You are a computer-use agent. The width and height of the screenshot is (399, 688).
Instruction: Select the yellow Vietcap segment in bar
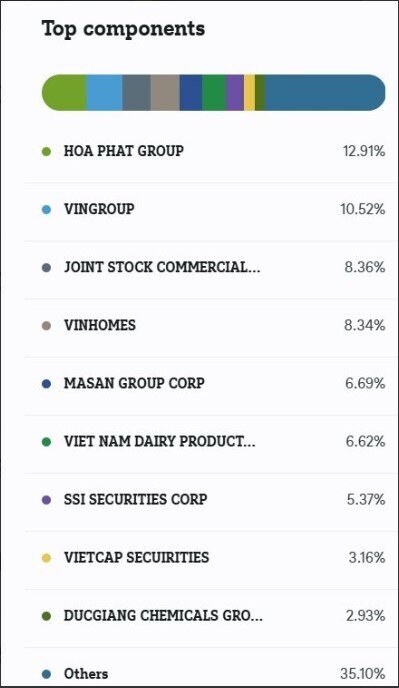click(249, 93)
